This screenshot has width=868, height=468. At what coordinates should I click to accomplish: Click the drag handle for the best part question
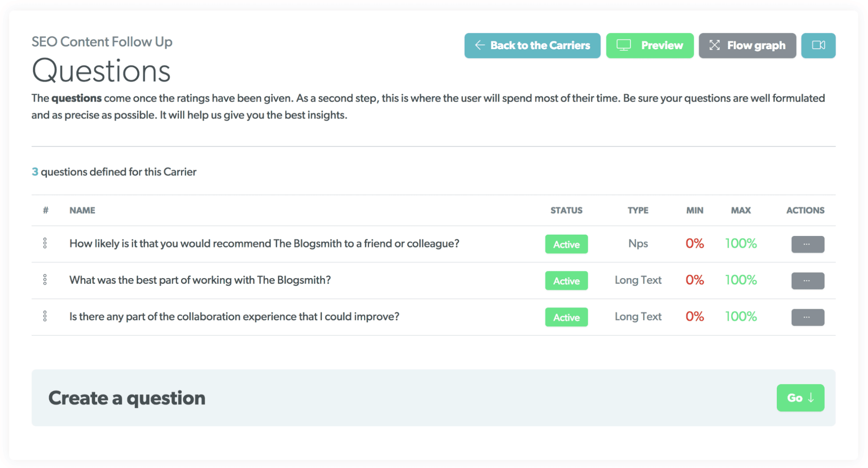point(45,279)
